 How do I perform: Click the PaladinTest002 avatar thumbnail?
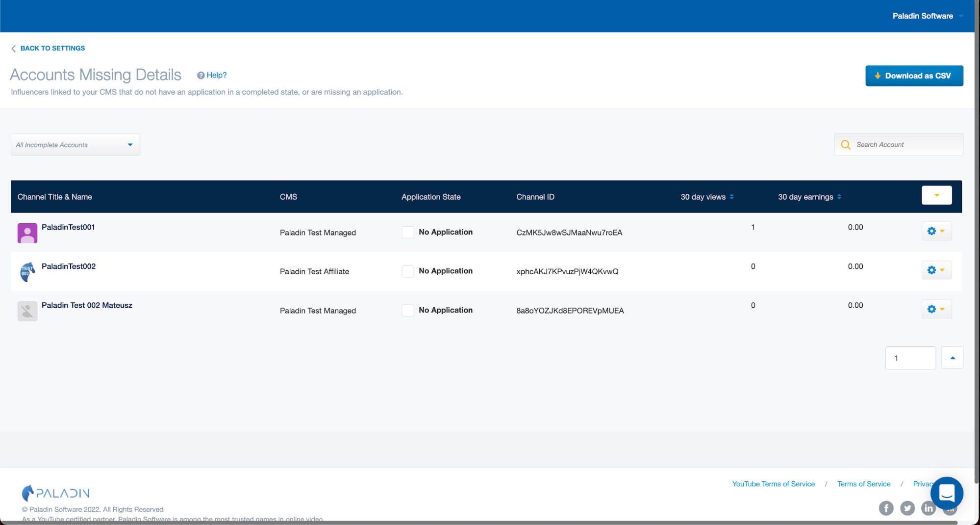(27, 272)
